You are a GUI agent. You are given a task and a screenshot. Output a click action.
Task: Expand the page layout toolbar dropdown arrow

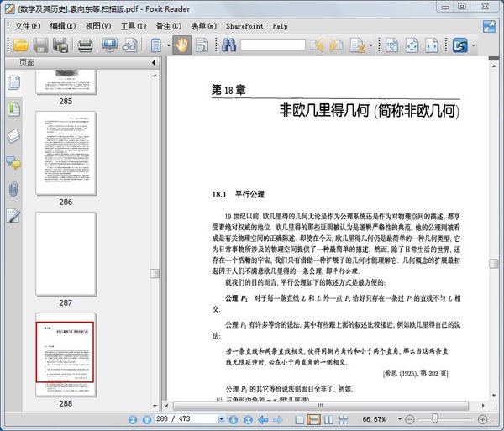(169, 45)
